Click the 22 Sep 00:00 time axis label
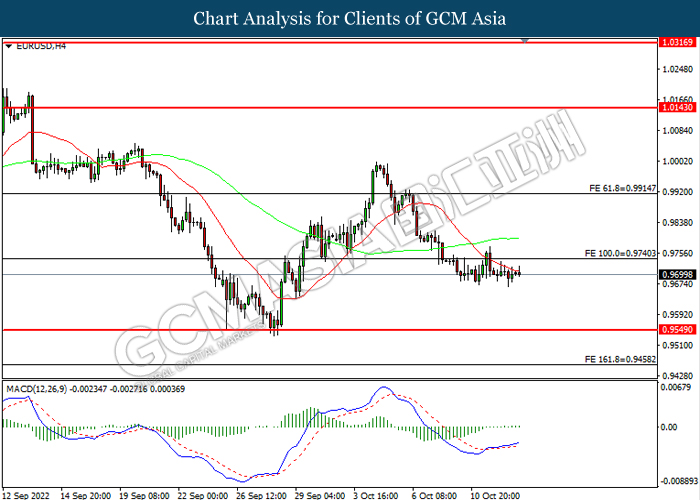Image resolution: width=700 pixels, height=500 pixels. click(x=203, y=496)
